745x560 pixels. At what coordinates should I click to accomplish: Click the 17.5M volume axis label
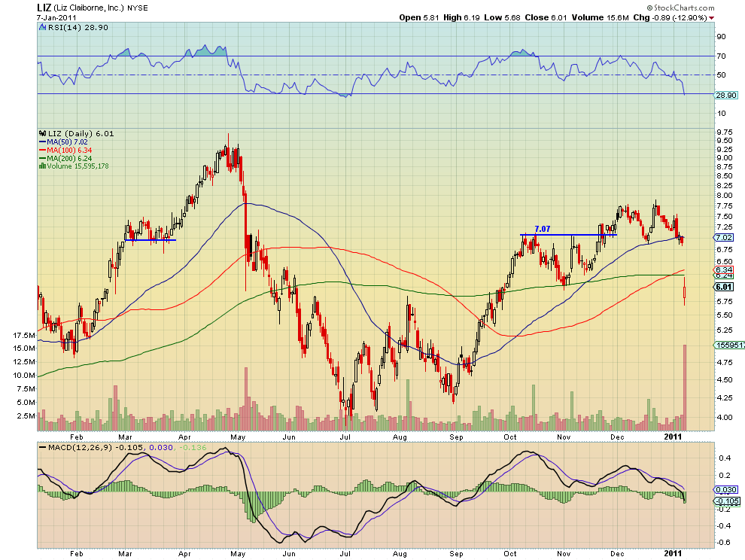pyautogui.click(x=24, y=335)
